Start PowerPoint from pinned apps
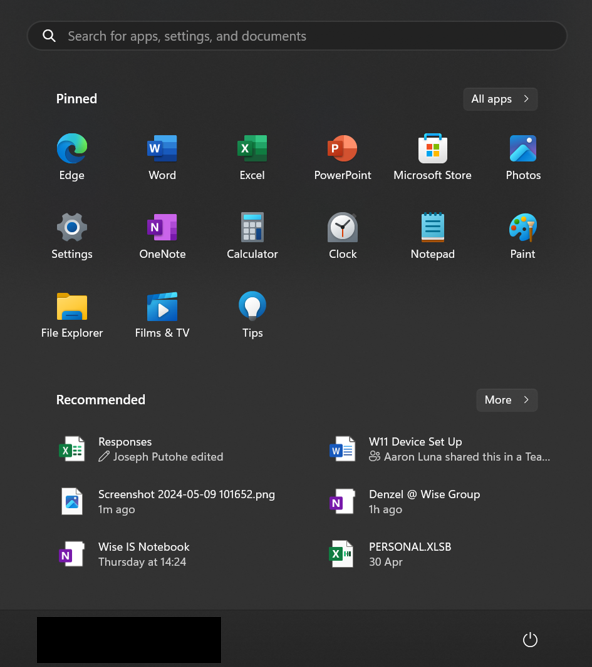 [342, 156]
